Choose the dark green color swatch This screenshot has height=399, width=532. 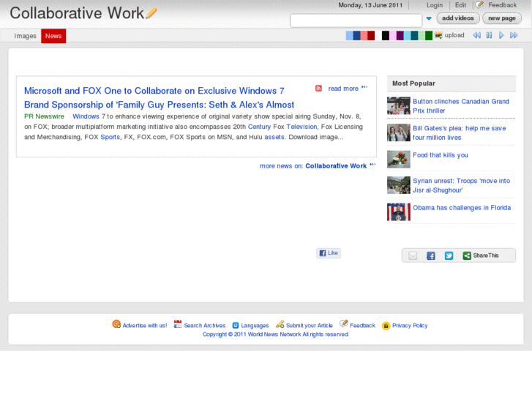[429, 35]
